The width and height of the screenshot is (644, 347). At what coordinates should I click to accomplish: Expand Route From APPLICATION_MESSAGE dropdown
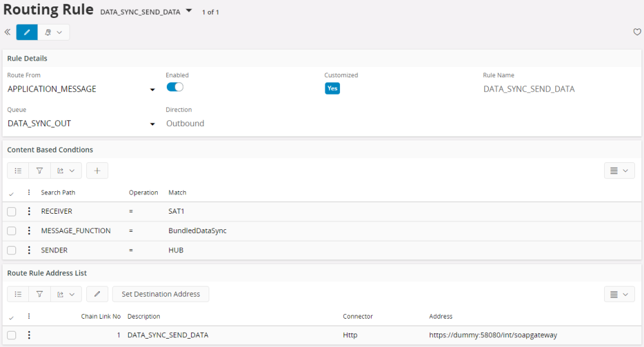(153, 89)
